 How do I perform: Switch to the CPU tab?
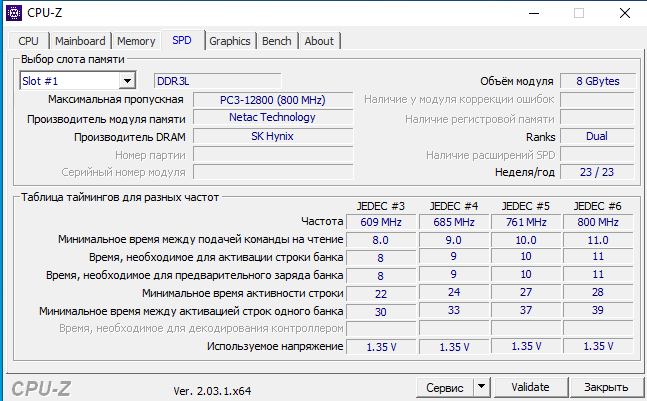click(x=29, y=41)
